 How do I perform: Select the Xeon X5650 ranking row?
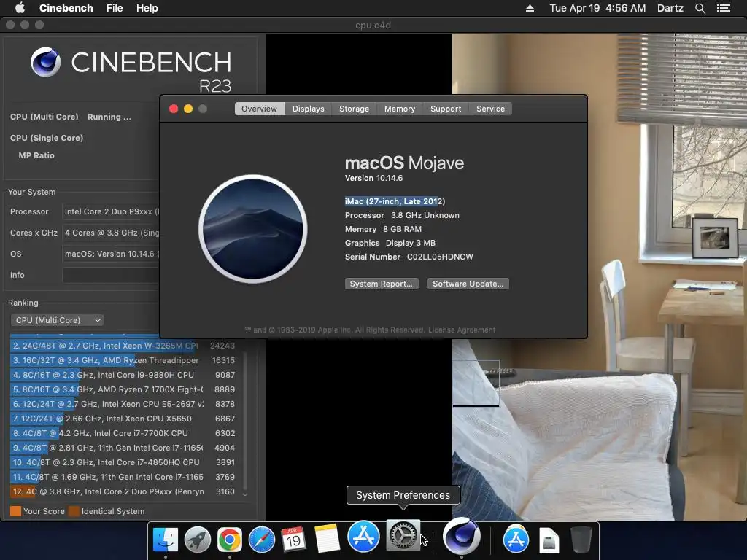(123, 419)
